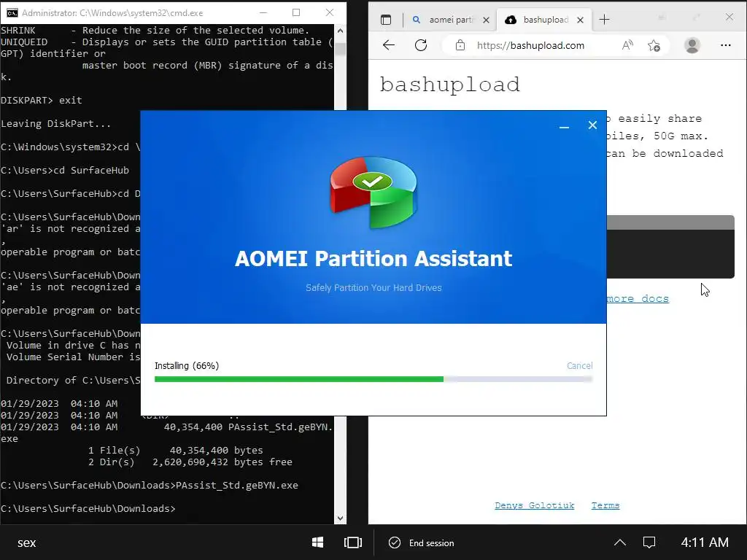
Task: Go back in the Edge browser
Action: (389, 45)
